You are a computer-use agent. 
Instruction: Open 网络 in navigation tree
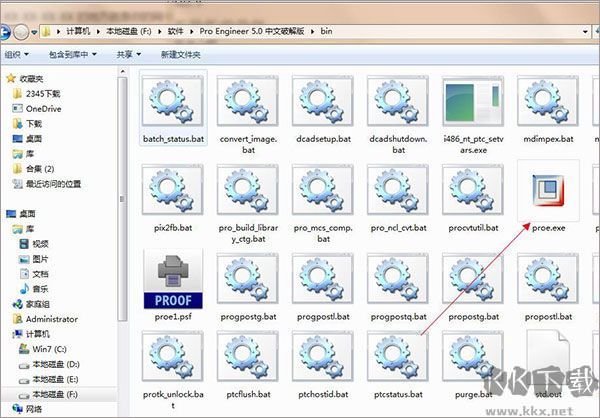point(28,409)
